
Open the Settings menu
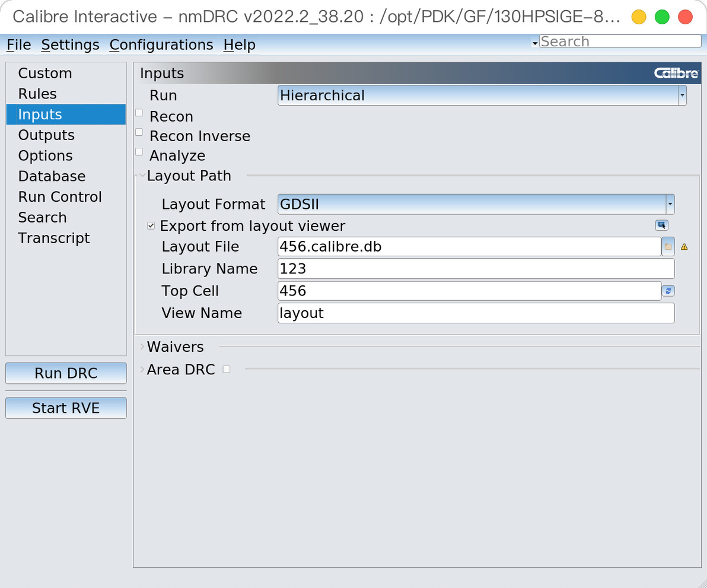[71, 45]
